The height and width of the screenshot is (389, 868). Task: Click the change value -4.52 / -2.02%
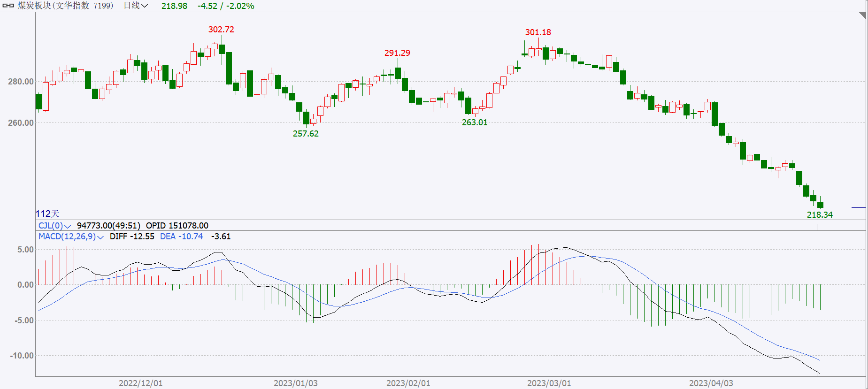(226, 6)
